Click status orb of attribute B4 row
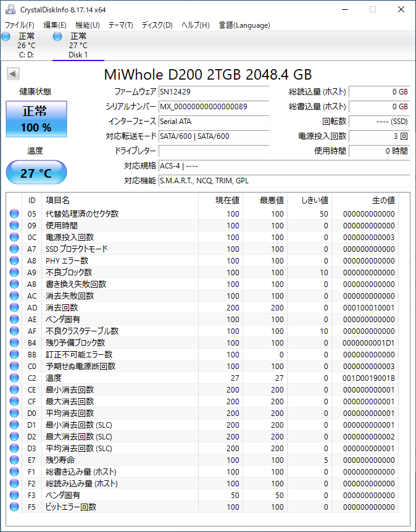416x532 pixels. [14, 343]
